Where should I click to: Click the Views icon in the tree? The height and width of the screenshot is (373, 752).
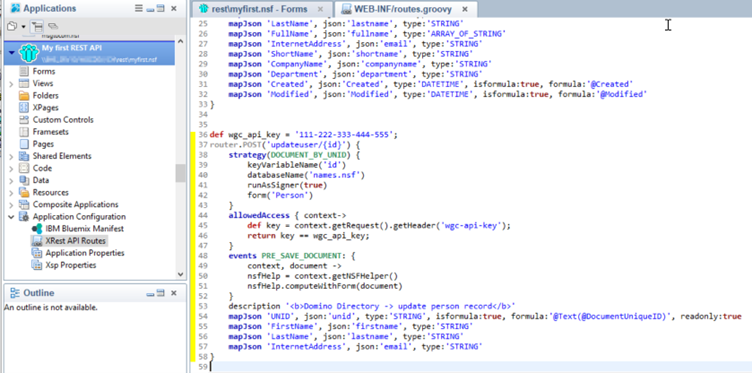click(24, 83)
